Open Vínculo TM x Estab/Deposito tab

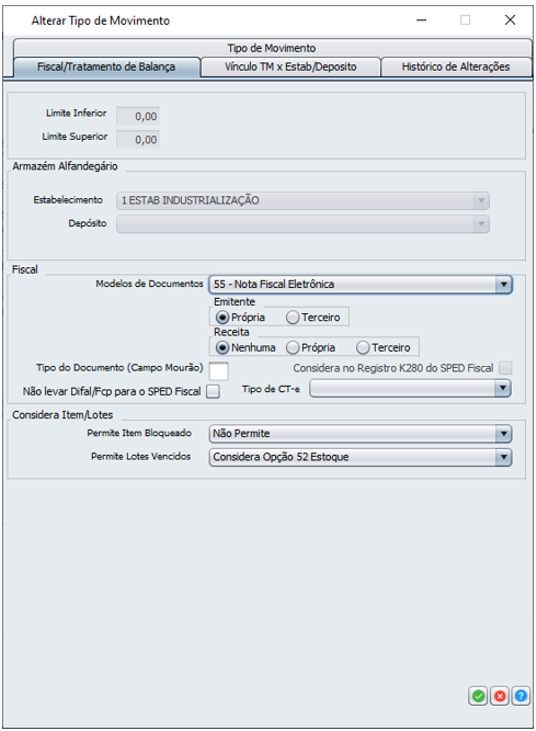pos(291,67)
